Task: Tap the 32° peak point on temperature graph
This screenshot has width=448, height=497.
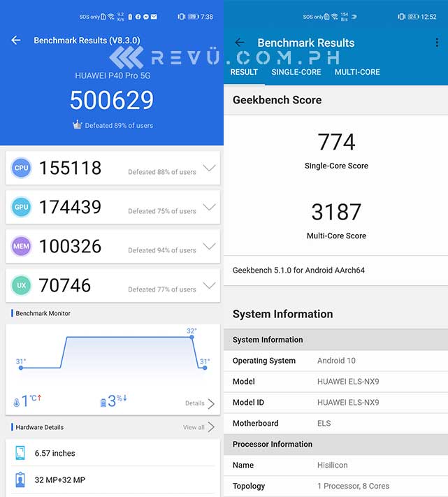Action: click(x=192, y=337)
